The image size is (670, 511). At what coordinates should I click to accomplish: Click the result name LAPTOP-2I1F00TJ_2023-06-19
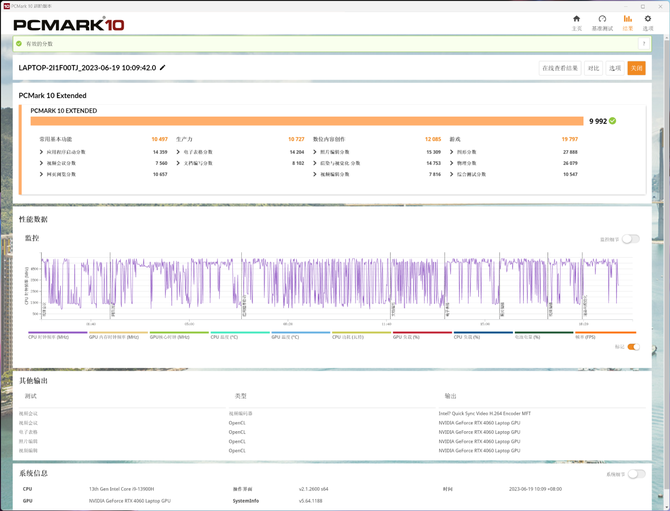[87, 68]
